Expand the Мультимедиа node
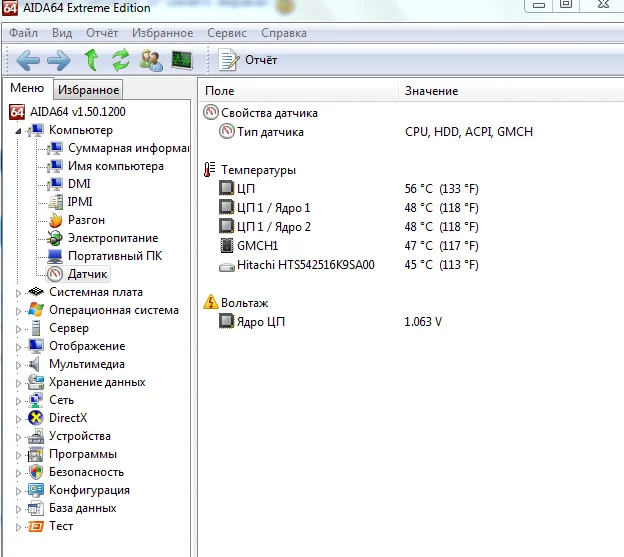This screenshot has width=624, height=557. click(x=18, y=365)
